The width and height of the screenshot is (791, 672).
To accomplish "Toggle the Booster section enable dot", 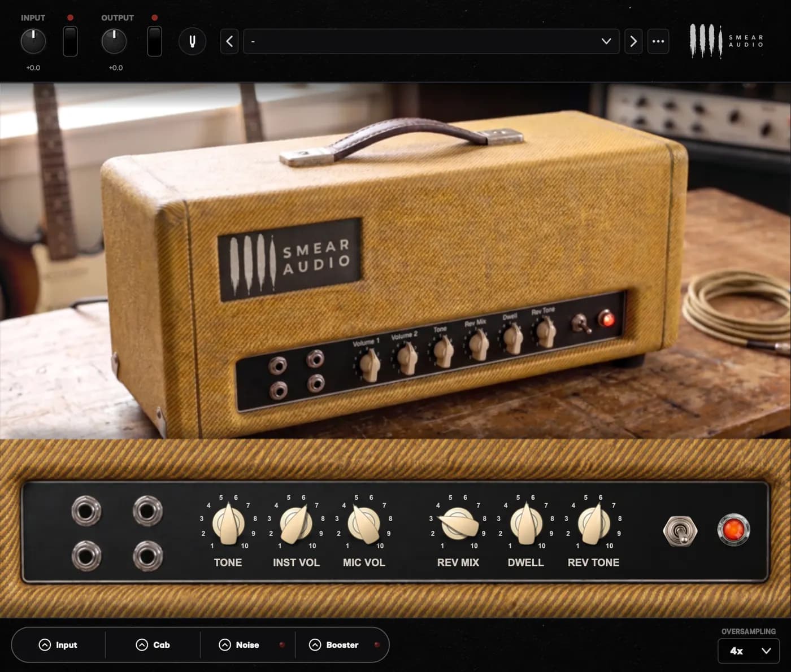I will coord(377,645).
